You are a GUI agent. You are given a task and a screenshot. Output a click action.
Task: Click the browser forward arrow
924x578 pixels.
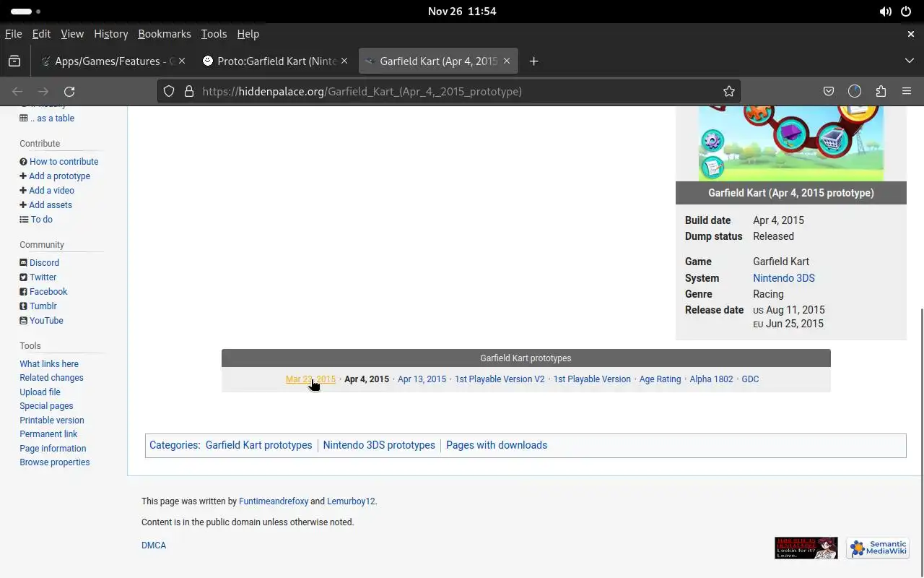click(x=43, y=91)
